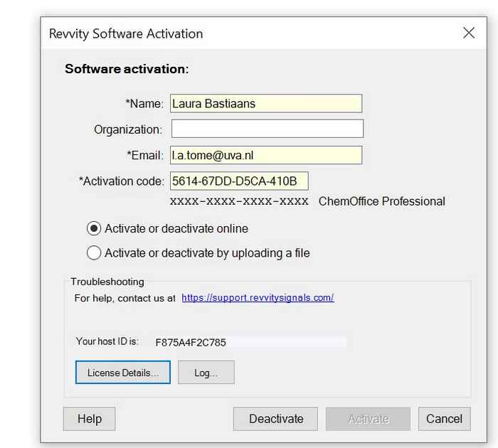The height and width of the screenshot is (448, 498).
Task: Click the xxxx-xxxx-xxxx-xxxx format hint
Action: coord(239,201)
